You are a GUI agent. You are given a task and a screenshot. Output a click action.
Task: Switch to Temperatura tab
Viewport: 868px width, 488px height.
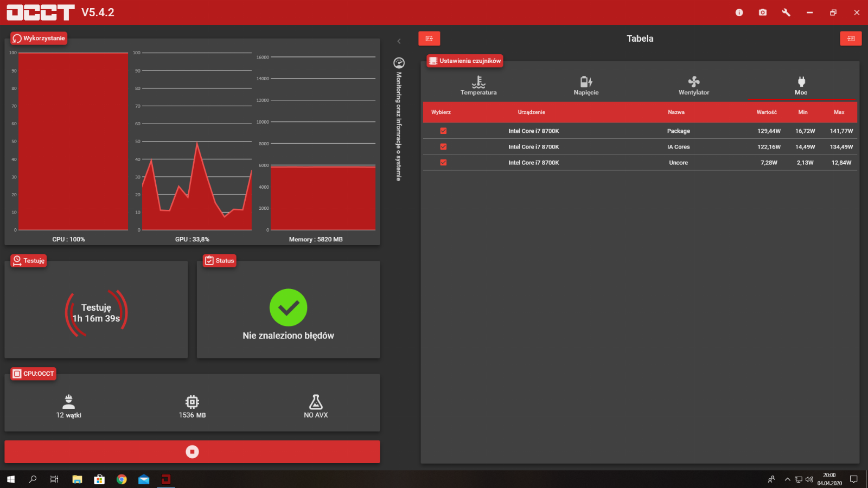478,86
